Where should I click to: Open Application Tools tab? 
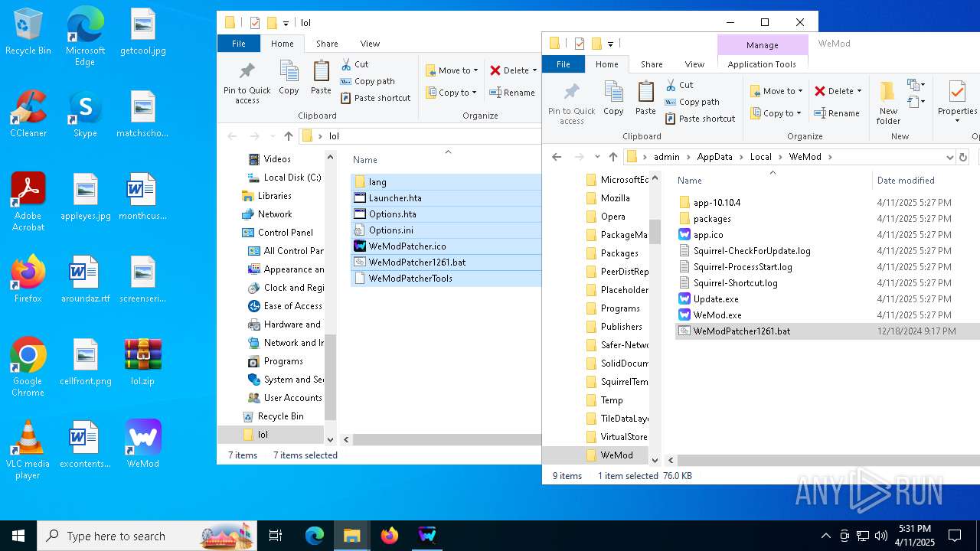tap(762, 64)
